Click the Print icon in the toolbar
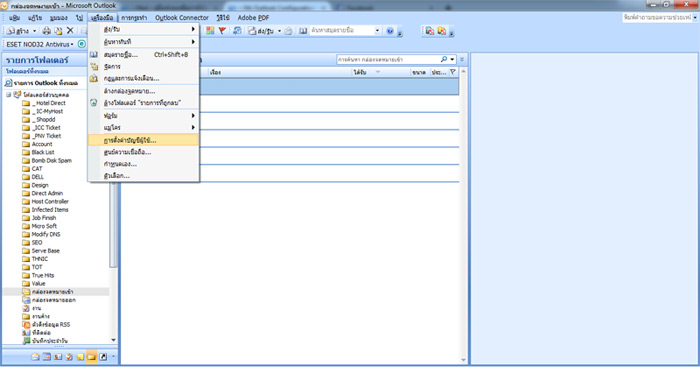Screen dimensions: 700x367 point(46,31)
